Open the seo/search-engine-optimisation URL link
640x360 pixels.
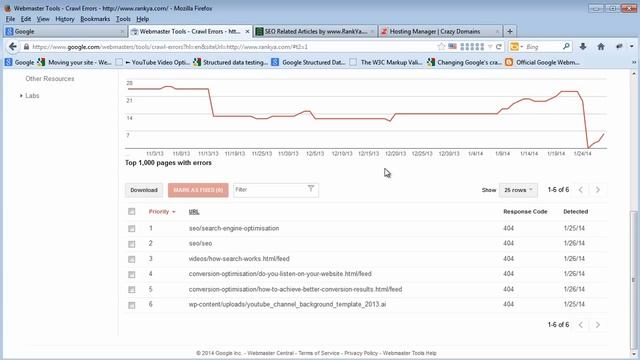(x=234, y=228)
